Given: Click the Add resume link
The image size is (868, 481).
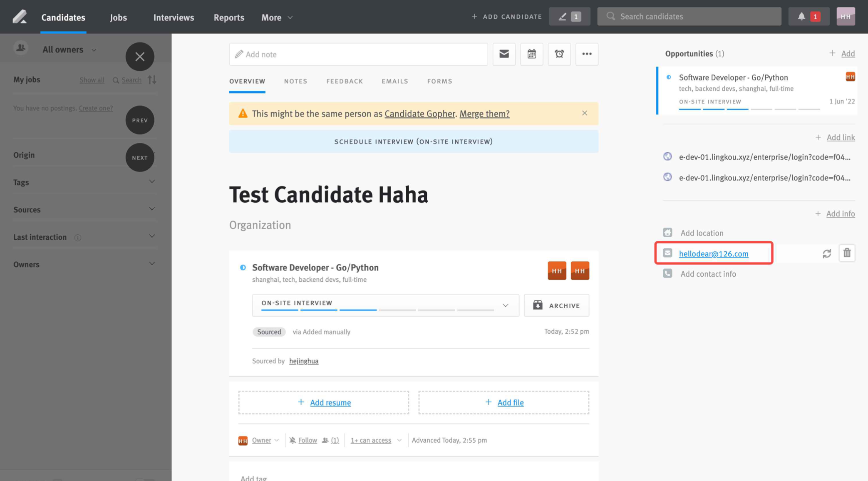Looking at the screenshot, I should click(330, 402).
